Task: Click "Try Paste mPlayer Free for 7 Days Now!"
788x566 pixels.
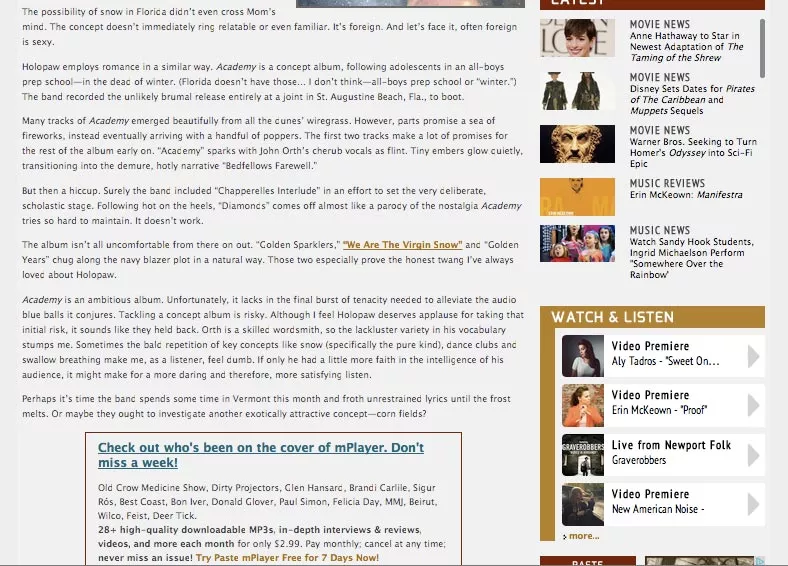Action: pyautogui.click(x=287, y=557)
